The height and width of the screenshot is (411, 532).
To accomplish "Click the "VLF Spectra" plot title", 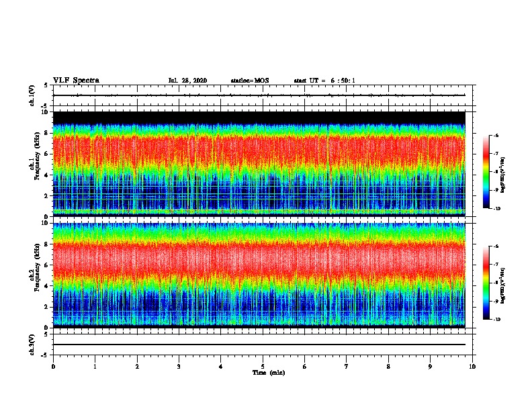I will [x=76, y=81].
